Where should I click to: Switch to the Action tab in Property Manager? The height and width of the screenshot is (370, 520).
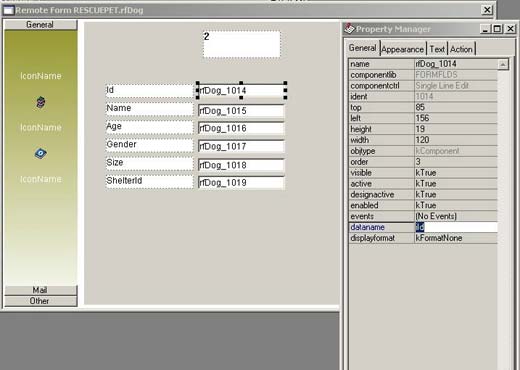click(x=461, y=49)
